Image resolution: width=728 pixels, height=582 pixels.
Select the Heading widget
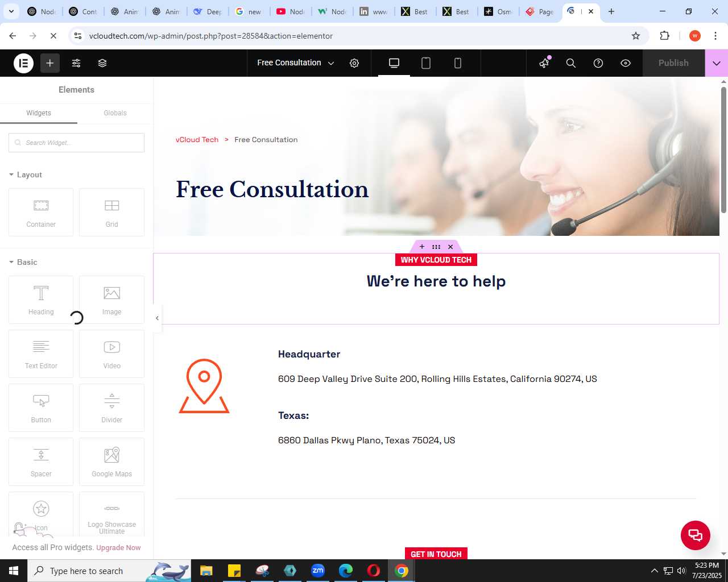point(41,300)
